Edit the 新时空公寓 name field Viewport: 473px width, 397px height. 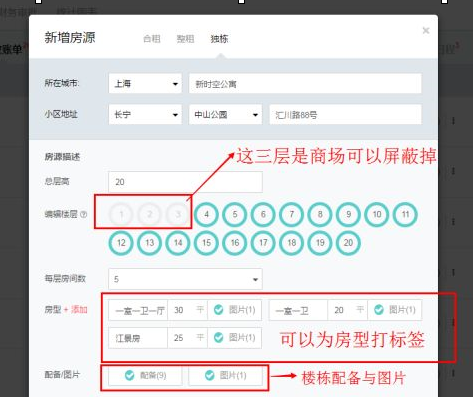tap(305, 83)
